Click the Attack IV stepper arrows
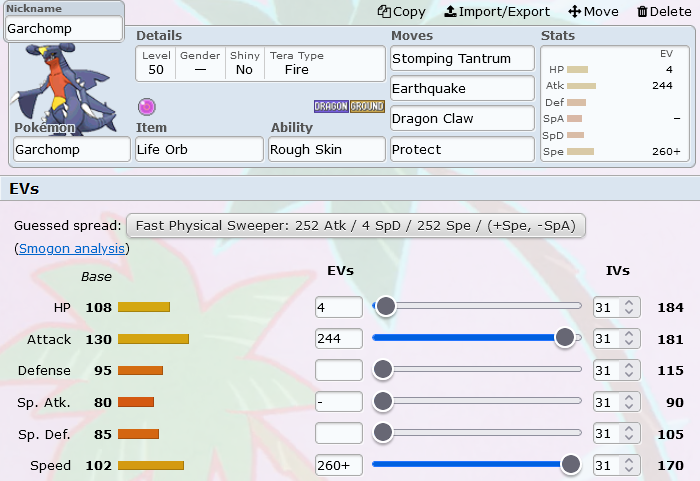Screen dimensions: 700x481 pos(629,339)
